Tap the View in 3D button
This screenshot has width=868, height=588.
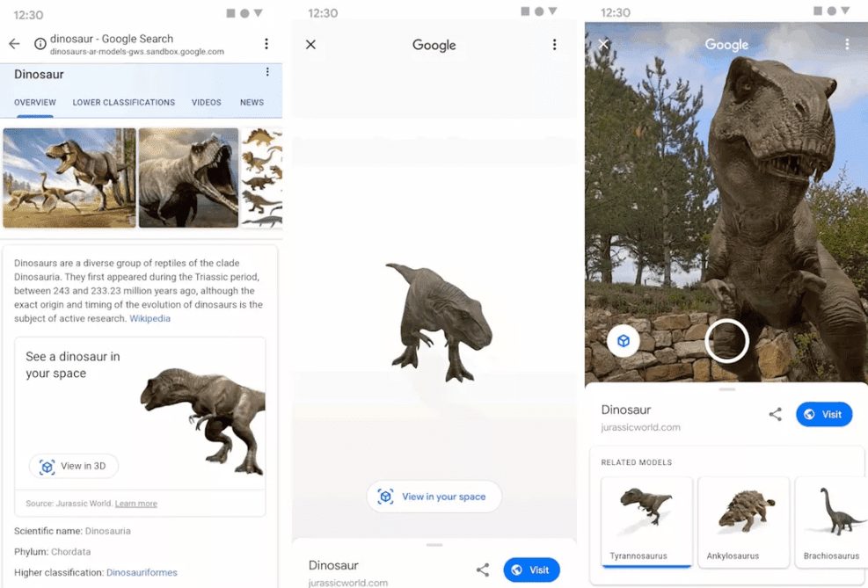click(74, 467)
